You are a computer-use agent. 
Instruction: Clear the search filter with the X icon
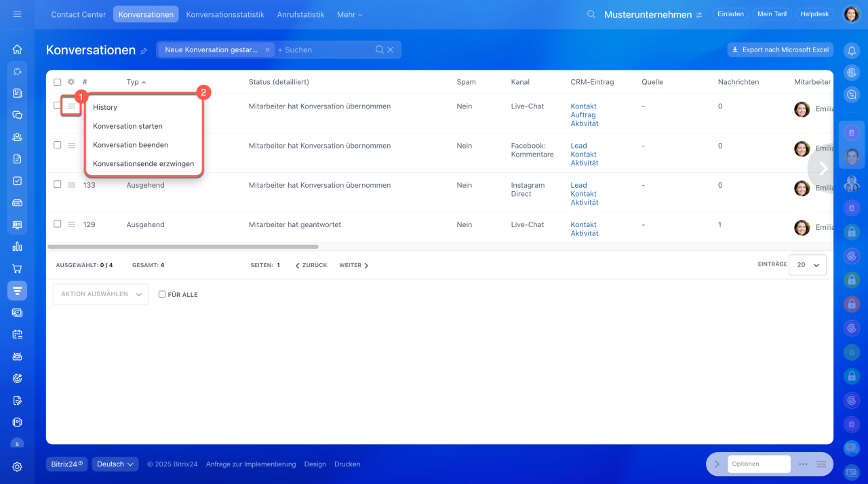point(391,49)
